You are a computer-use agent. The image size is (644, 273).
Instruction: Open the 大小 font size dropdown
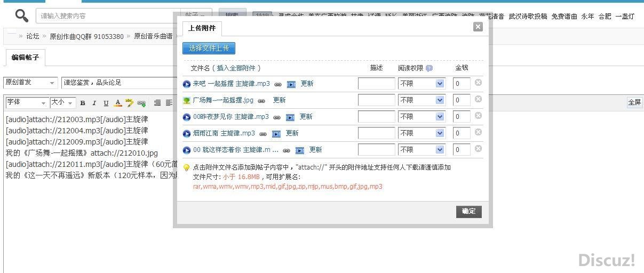(x=63, y=102)
